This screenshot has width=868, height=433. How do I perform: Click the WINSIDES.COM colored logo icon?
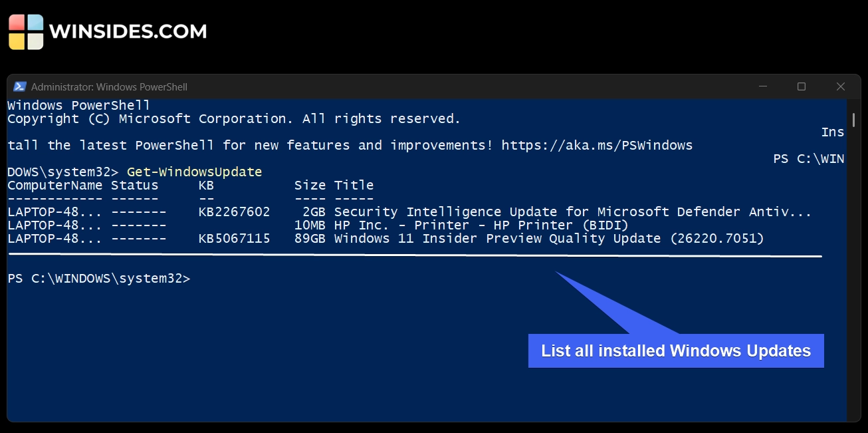point(24,31)
